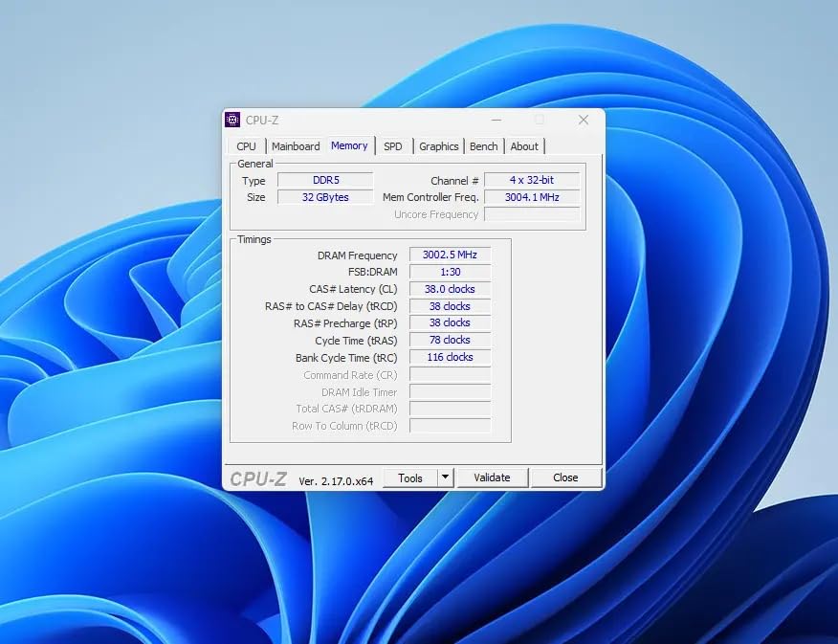The width and height of the screenshot is (838, 644).
Task: Open the Bench tab
Action: pyautogui.click(x=484, y=146)
